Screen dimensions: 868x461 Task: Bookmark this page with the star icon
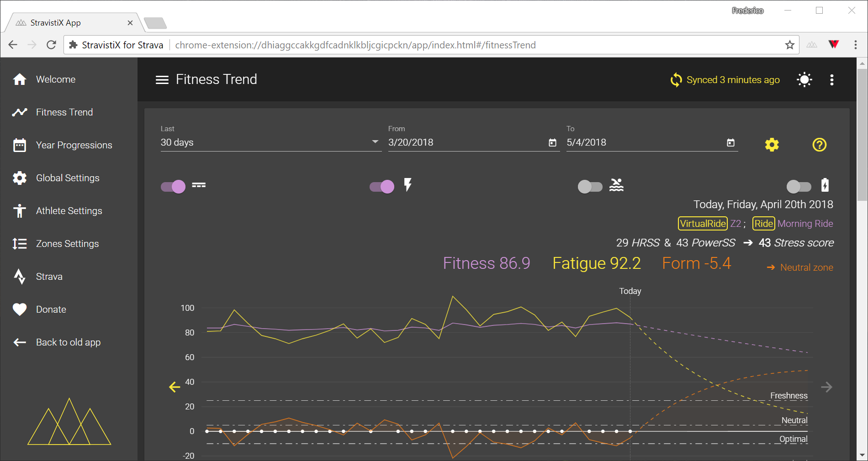click(789, 45)
